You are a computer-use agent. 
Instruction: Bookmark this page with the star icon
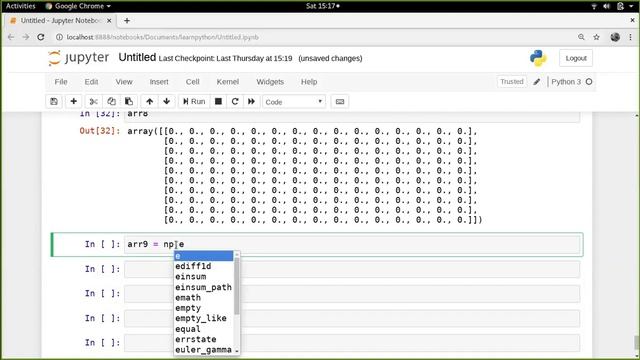tap(596, 37)
